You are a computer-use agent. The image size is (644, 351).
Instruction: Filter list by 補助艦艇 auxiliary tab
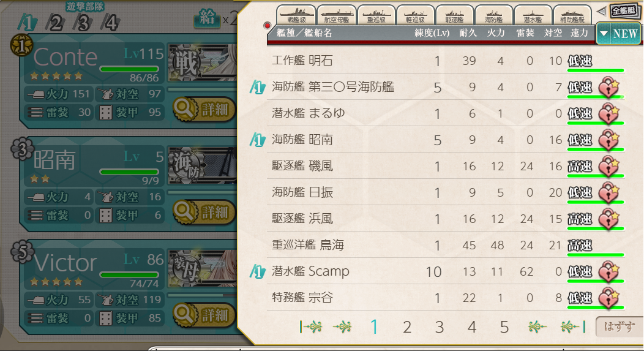(572, 15)
